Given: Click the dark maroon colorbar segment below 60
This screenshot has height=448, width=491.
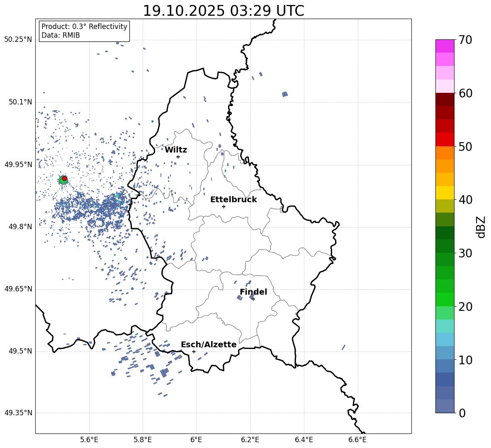Looking at the screenshot, I should [x=445, y=99].
